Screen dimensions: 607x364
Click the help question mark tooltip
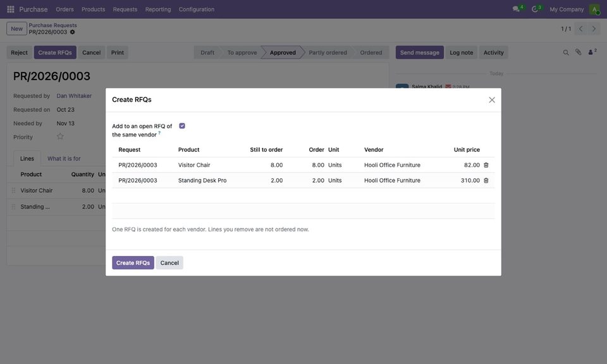point(159,133)
